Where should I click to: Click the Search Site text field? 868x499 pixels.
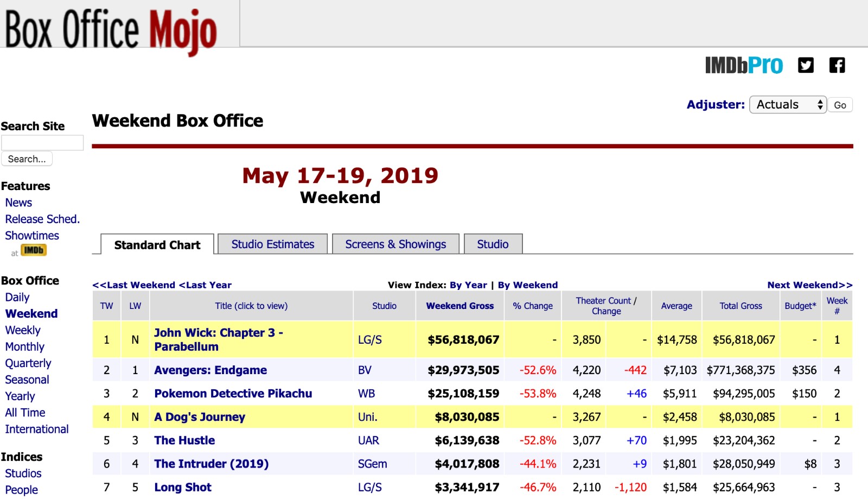click(x=42, y=143)
